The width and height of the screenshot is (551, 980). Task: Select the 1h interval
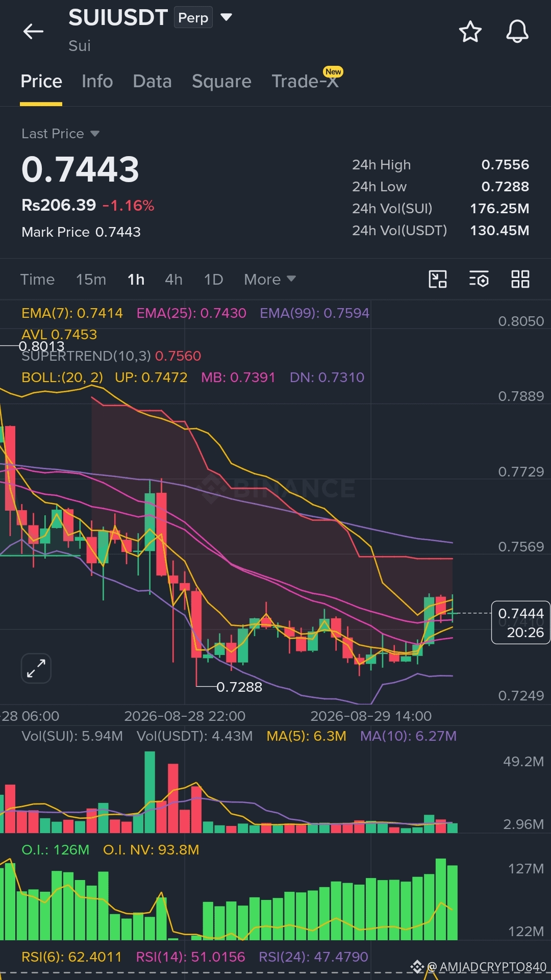pos(136,280)
